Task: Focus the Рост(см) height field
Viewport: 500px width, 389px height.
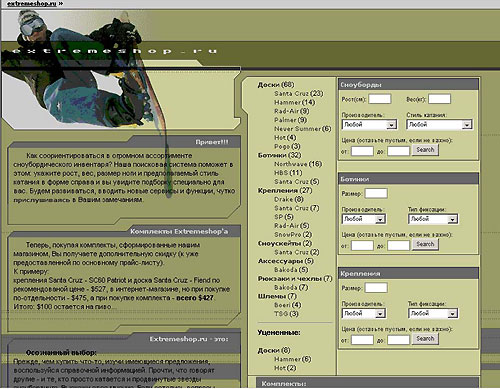Action: click(380, 99)
